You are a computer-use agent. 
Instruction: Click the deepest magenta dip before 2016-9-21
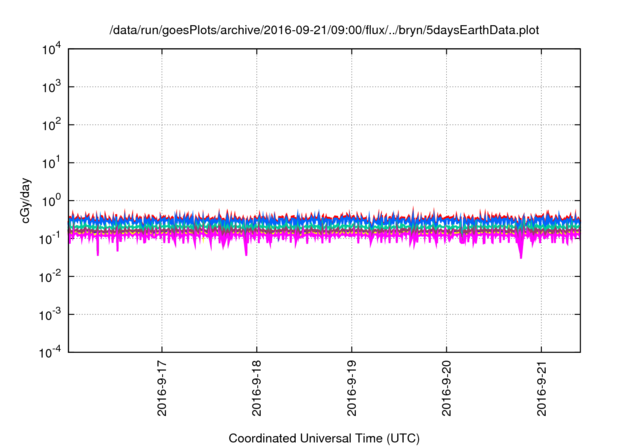[x=520, y=255]
